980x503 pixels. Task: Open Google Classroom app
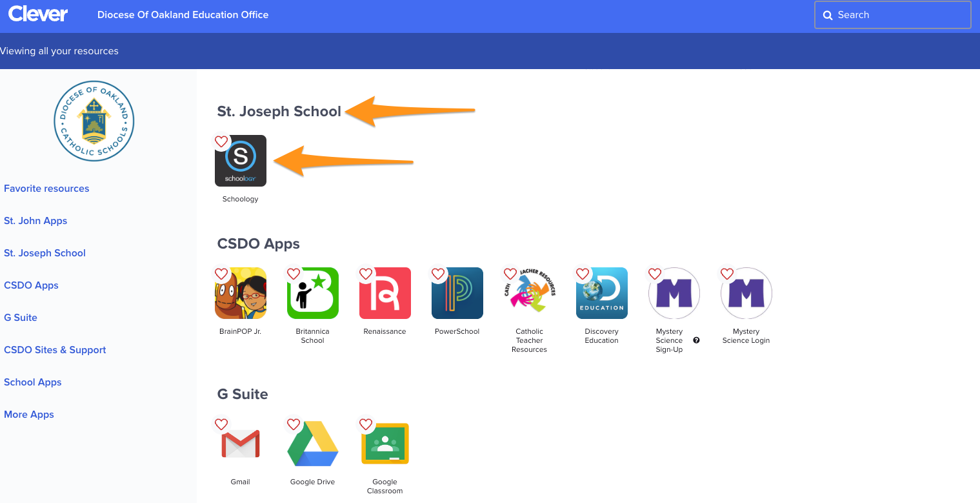pos(385,444)
